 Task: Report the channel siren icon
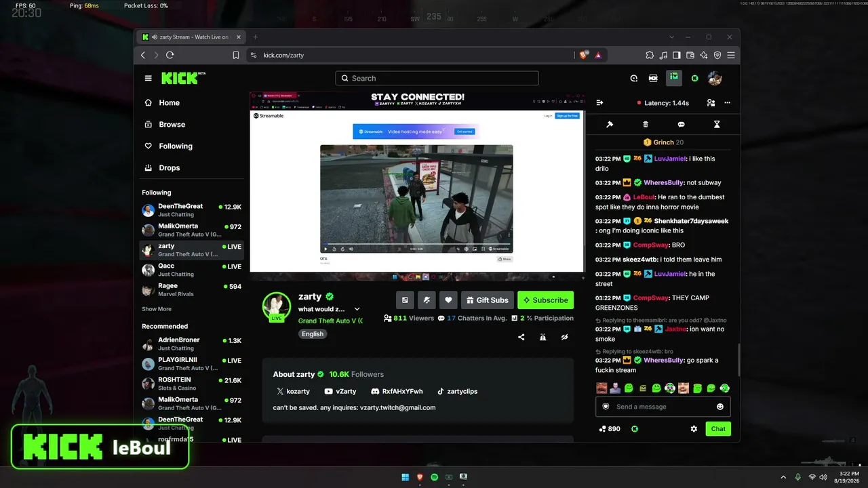[x=542, y=337]
